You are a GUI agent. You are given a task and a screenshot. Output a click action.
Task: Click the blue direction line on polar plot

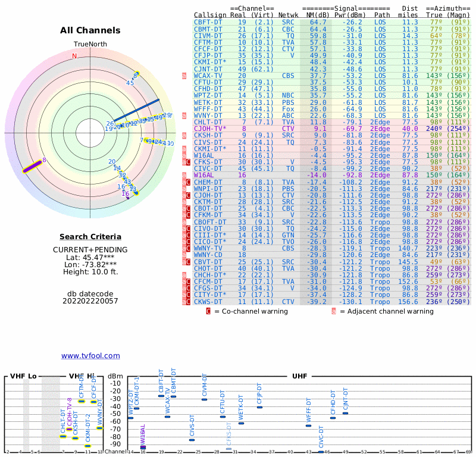click(136, 111)
